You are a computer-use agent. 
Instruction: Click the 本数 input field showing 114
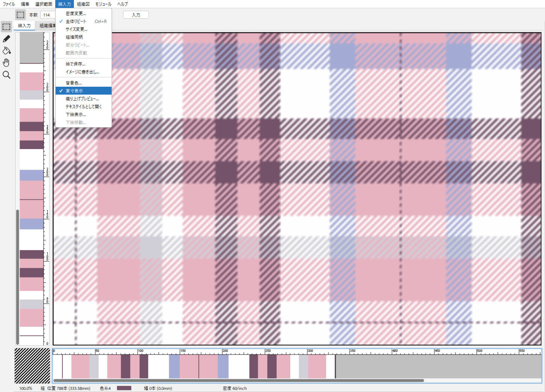48,15
